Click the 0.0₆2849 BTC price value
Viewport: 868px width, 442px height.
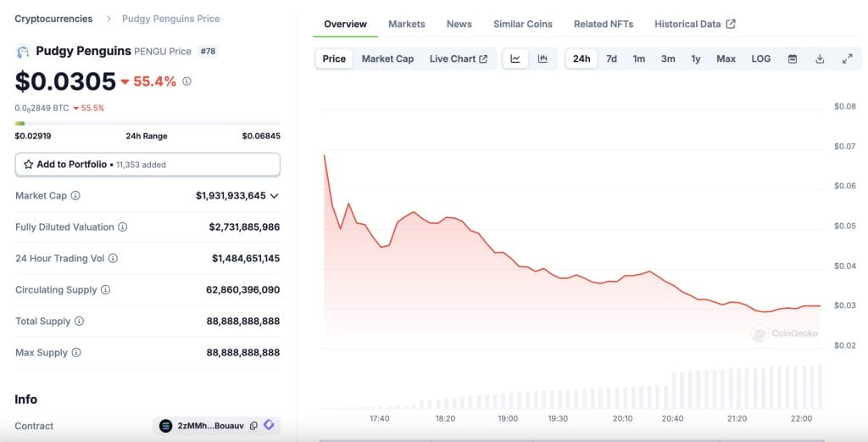[42, 108]
